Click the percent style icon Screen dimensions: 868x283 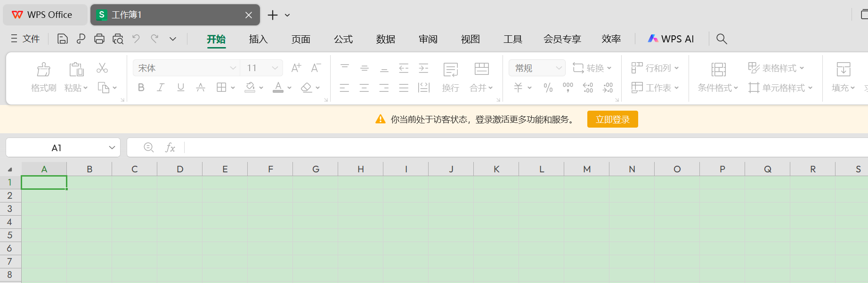click(x=548, y=88)
